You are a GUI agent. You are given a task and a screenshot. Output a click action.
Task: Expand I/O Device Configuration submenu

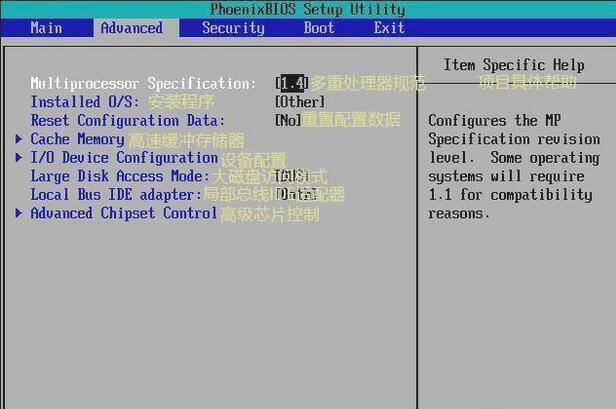(x=124, y=158)
